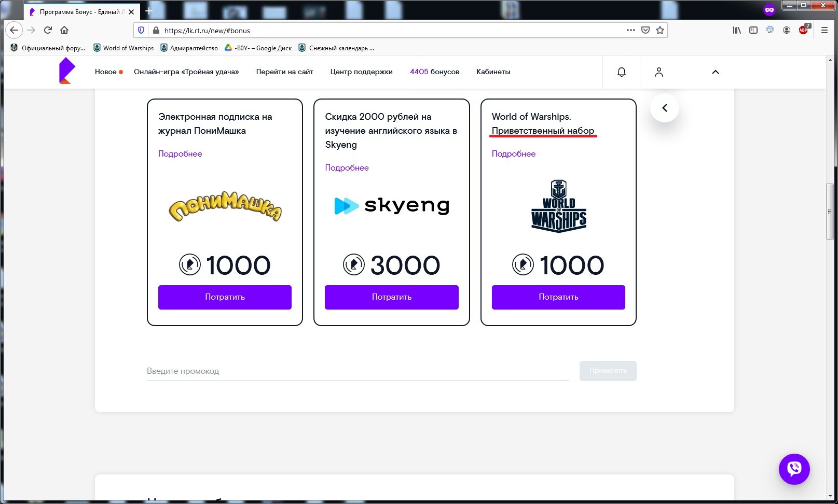Open the user profile icon
The image size is (838, 504).
[x=659, y=72]
